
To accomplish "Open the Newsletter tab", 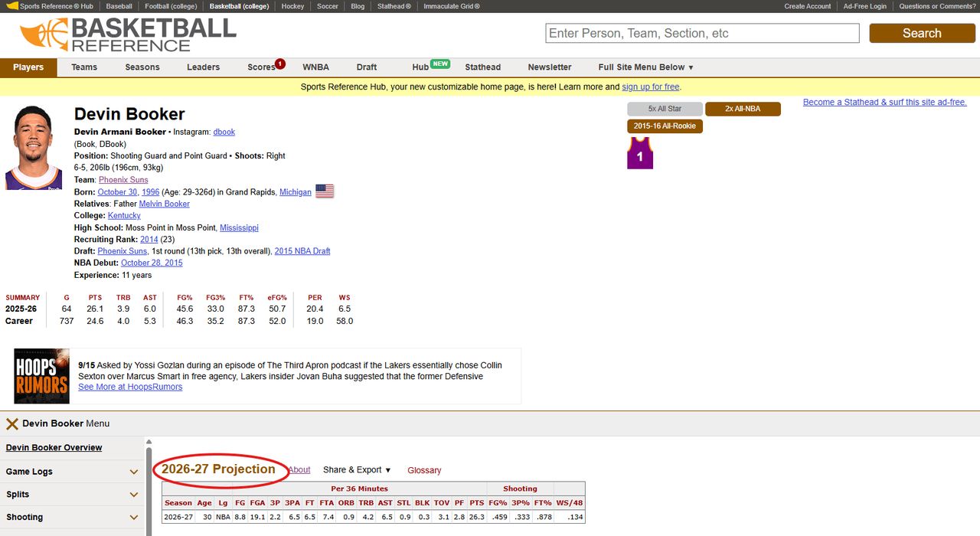I will coord(550,67).
